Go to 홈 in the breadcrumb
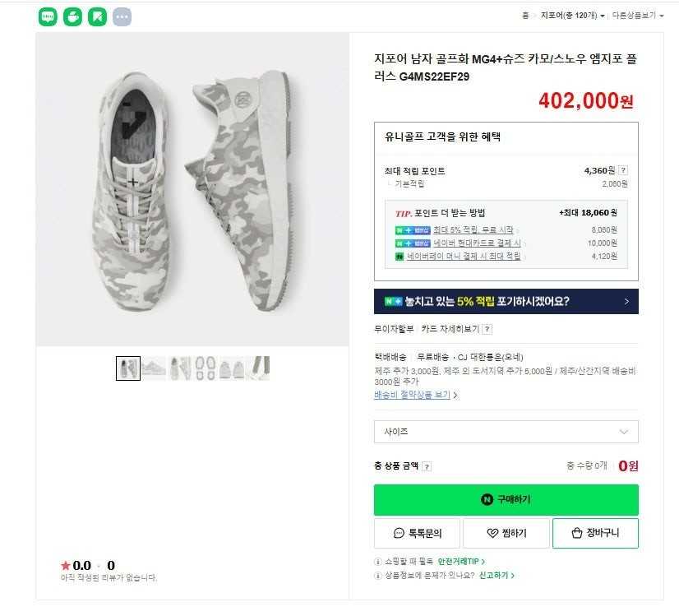Image resolution: width=679 pixels, height=616 pixels. point(525,16)
